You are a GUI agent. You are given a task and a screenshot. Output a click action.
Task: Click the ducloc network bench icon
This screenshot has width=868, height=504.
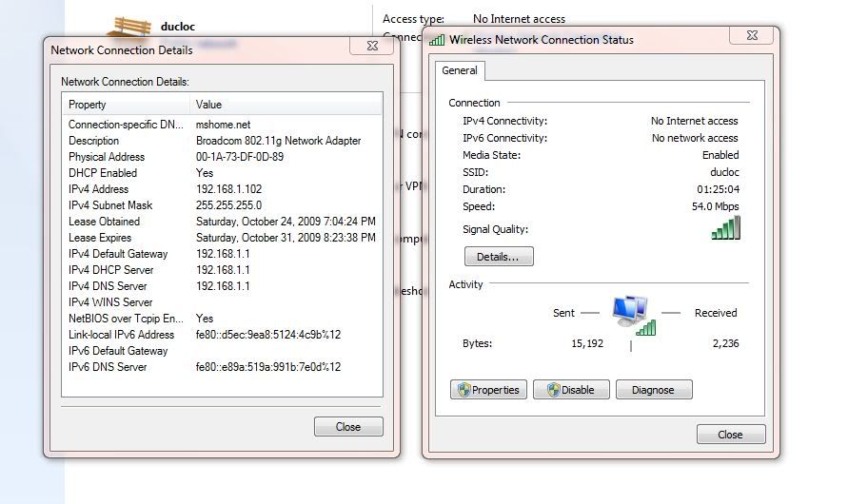click(x=129, y=28)
